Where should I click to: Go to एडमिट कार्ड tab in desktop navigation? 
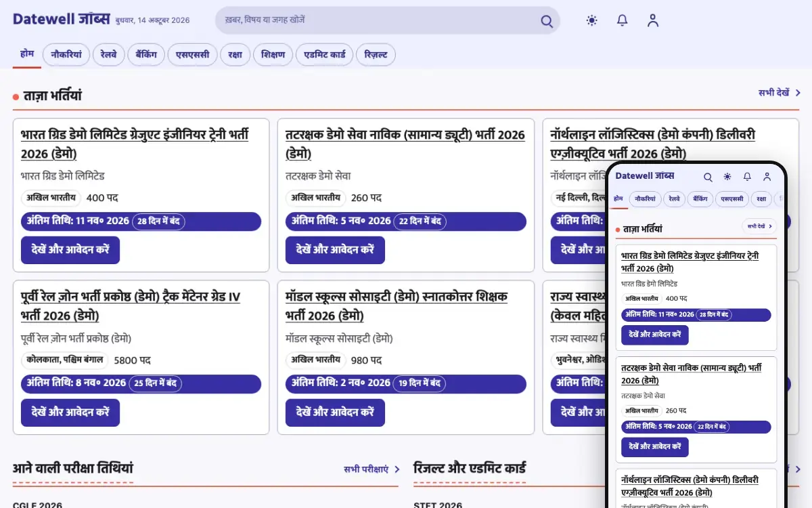[325, 55]
